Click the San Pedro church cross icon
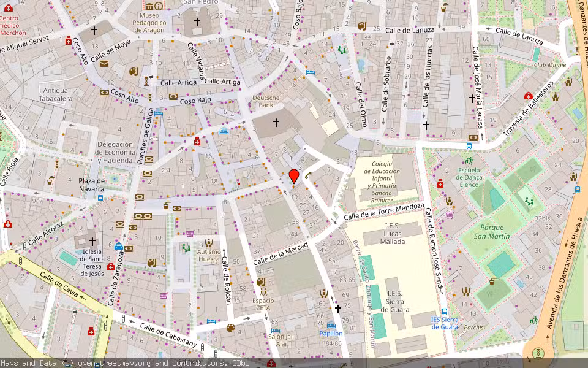Screen dimensions: 588x368 197,22
